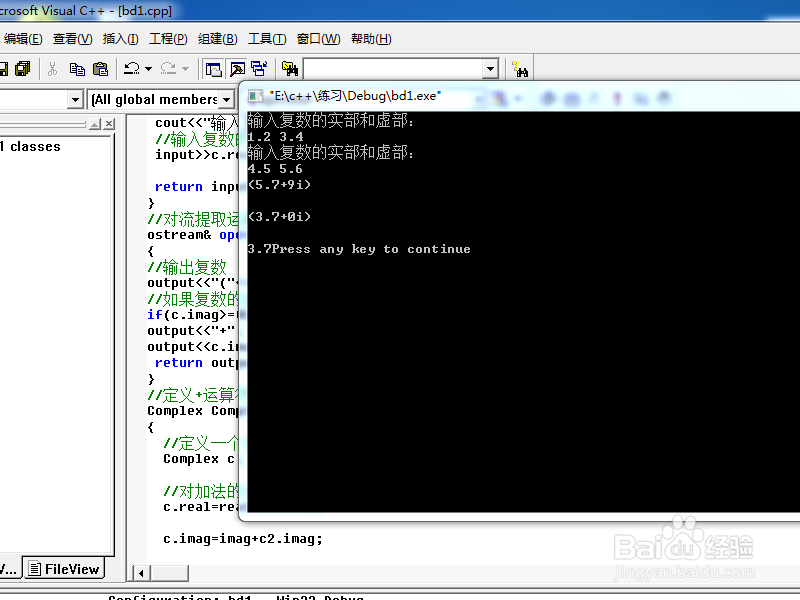The image size is (800, 600).
Task: Click the console output line '(5.7+9i)'
Action: pos(279,185)
